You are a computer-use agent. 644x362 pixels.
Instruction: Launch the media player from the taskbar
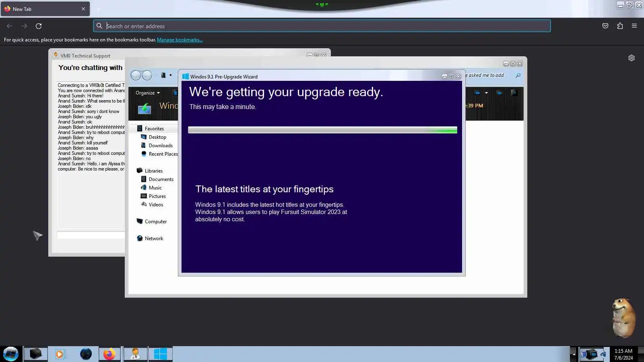(60, 354)
